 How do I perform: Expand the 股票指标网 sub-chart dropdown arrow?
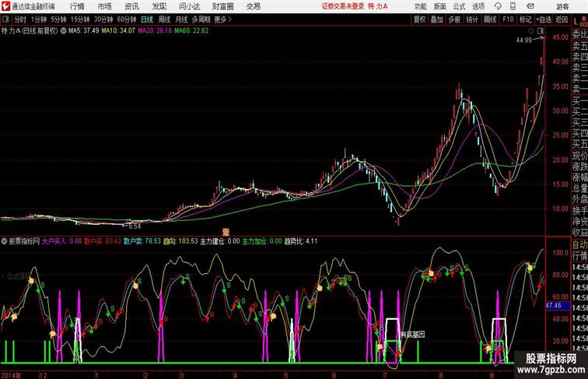click(4, 241)
